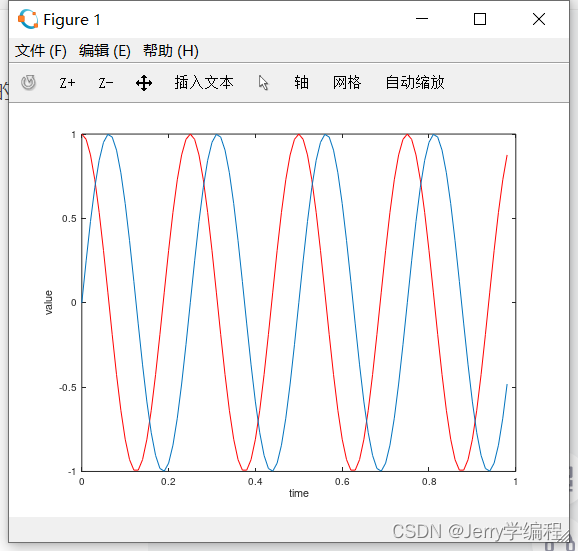Pick the select pointer cursor tool
Screen dimensions: 578x551
(x=263, y=83)
